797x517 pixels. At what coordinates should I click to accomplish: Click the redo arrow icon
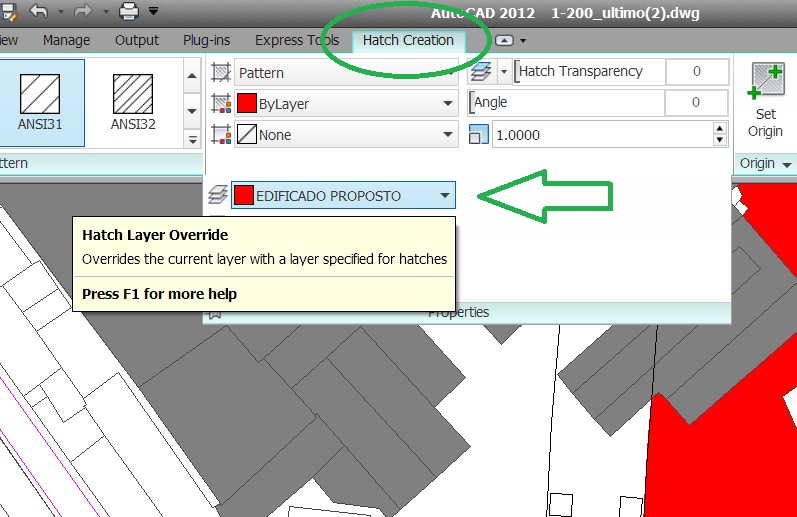click(83, 10)
